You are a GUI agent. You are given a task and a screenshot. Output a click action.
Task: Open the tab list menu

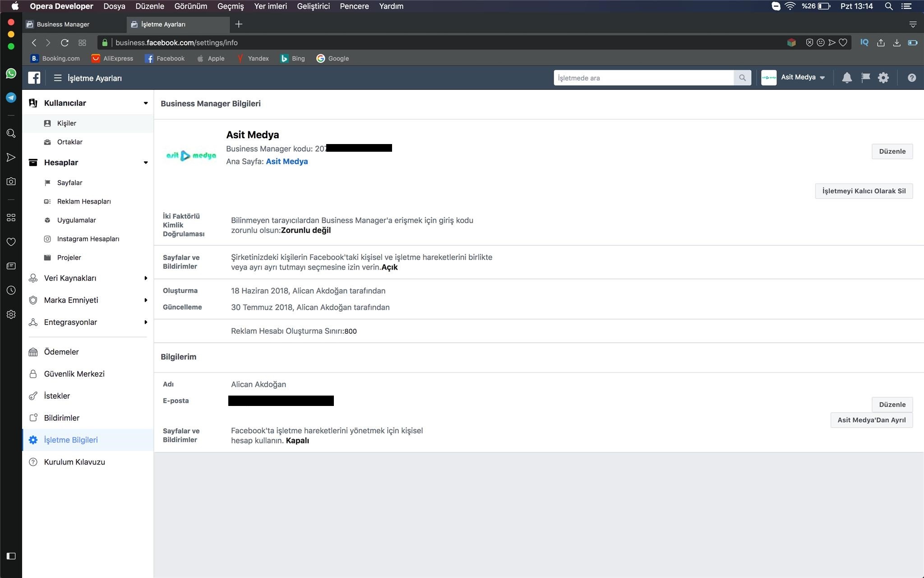(913, 24)
